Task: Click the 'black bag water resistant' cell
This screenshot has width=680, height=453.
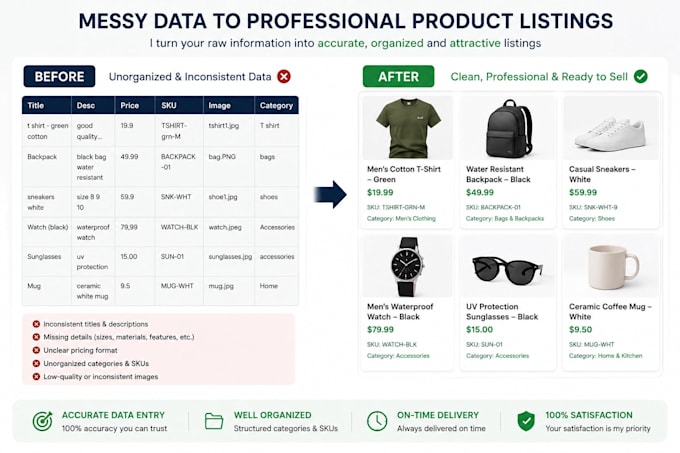Action: point(91,167)
